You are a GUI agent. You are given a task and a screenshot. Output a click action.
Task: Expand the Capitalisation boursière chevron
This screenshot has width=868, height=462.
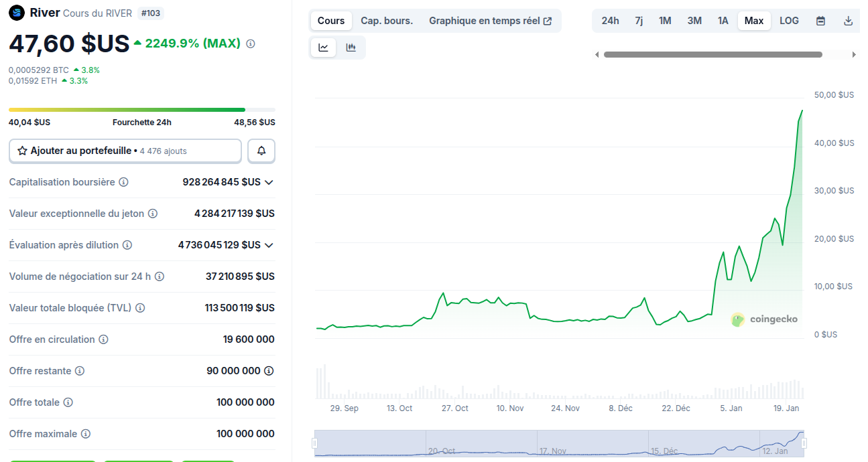(269, 182)
